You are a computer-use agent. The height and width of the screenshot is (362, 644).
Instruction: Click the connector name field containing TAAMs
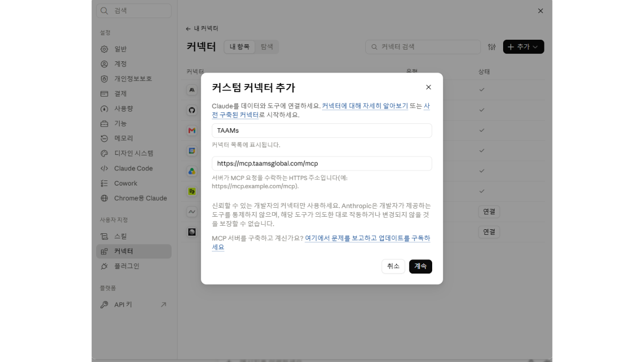coord(322,131)
